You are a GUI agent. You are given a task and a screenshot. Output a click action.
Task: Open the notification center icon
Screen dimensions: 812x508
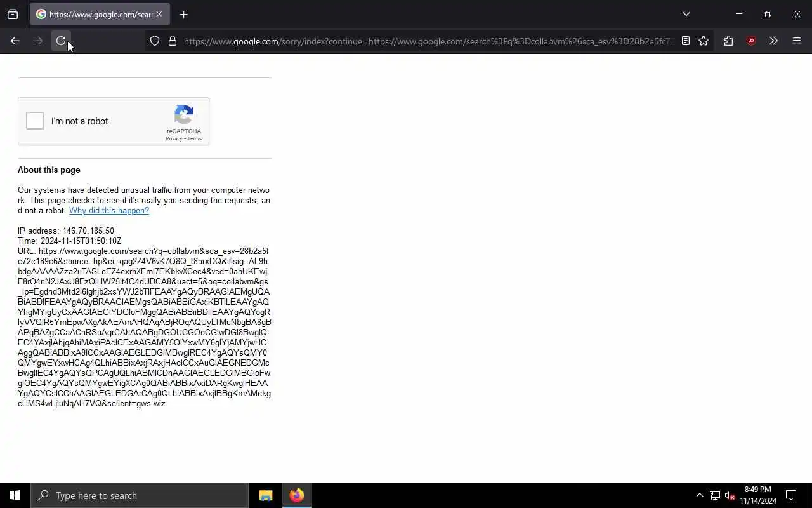tap(791, 495)
